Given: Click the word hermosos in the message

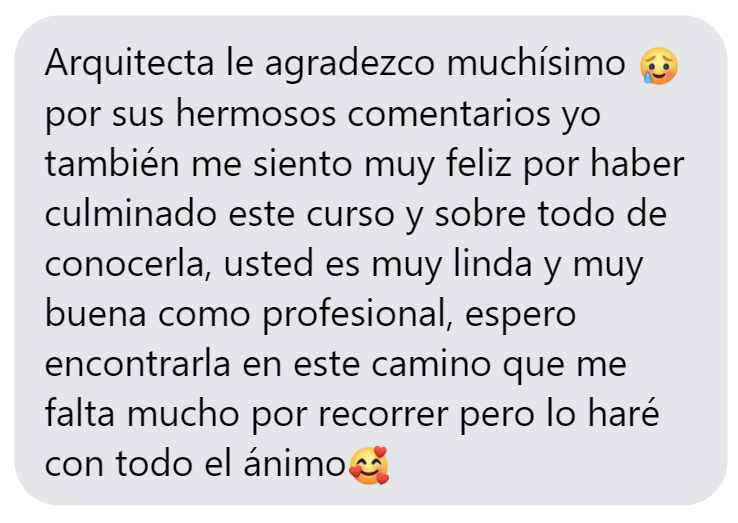Looking at the screenshot, I should [x=256, y=113].
